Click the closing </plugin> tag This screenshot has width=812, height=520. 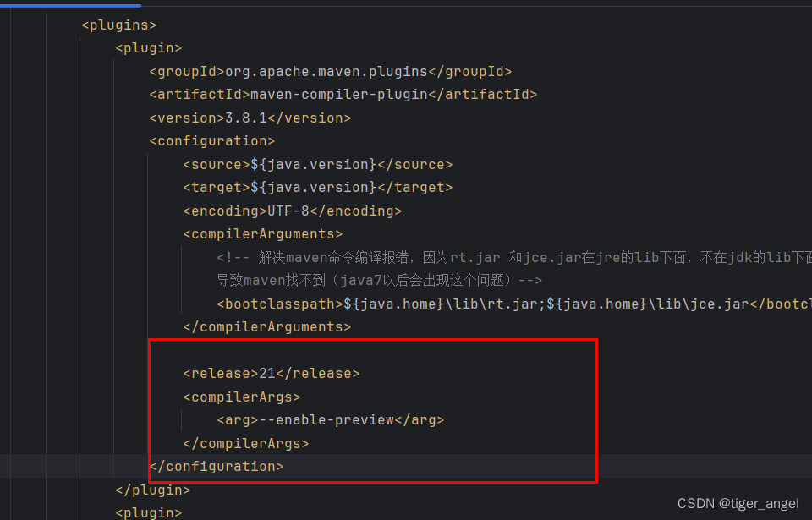pos(153,490)
